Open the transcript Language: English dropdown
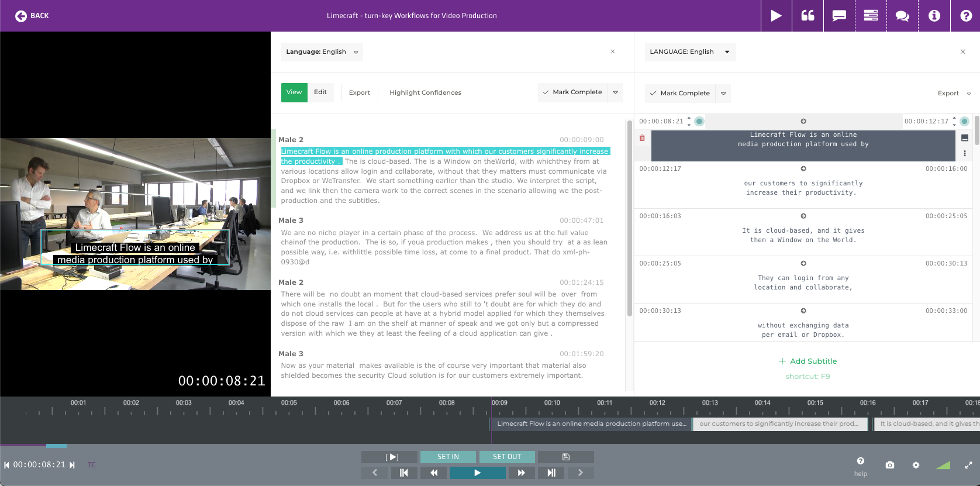The width and height of the screenshot is (980, 486). point(322,51)
